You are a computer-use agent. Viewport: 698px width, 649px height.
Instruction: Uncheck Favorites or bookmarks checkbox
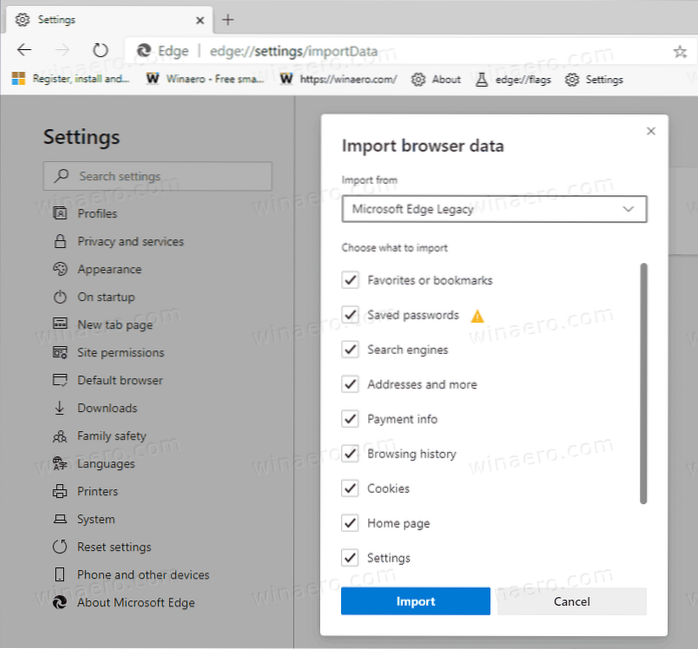pos(350,281)
